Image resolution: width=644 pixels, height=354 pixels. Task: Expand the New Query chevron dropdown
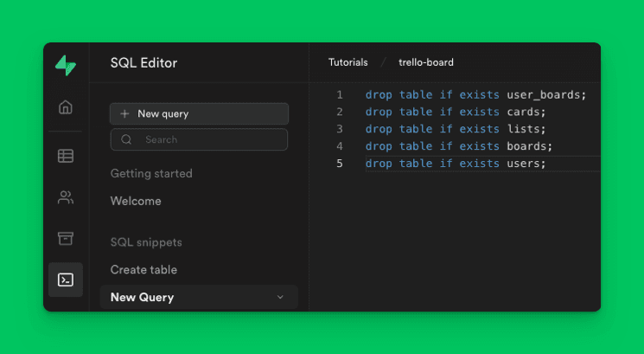279,298
